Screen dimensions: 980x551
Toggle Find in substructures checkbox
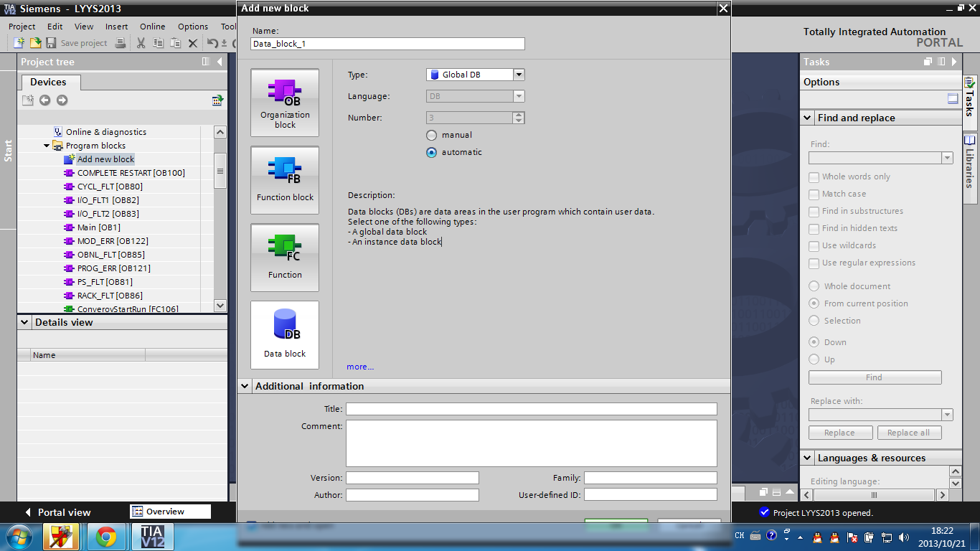[x=814, y=211]
